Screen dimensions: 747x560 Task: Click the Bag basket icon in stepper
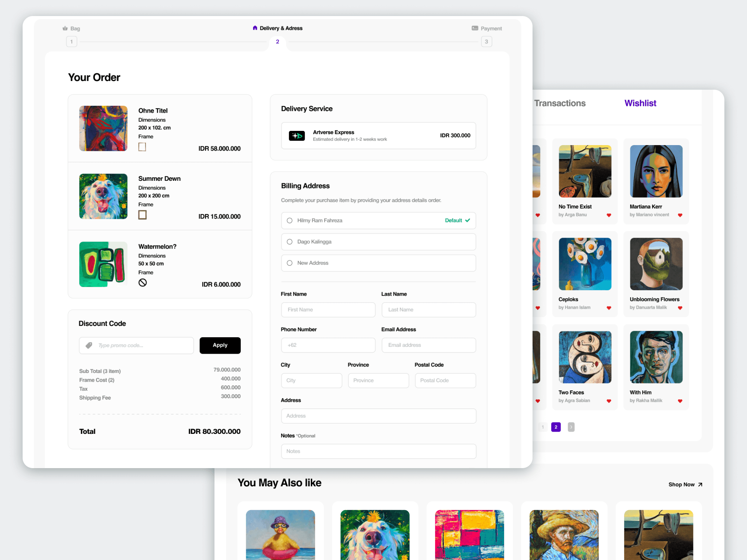click(x=65, y=28)
